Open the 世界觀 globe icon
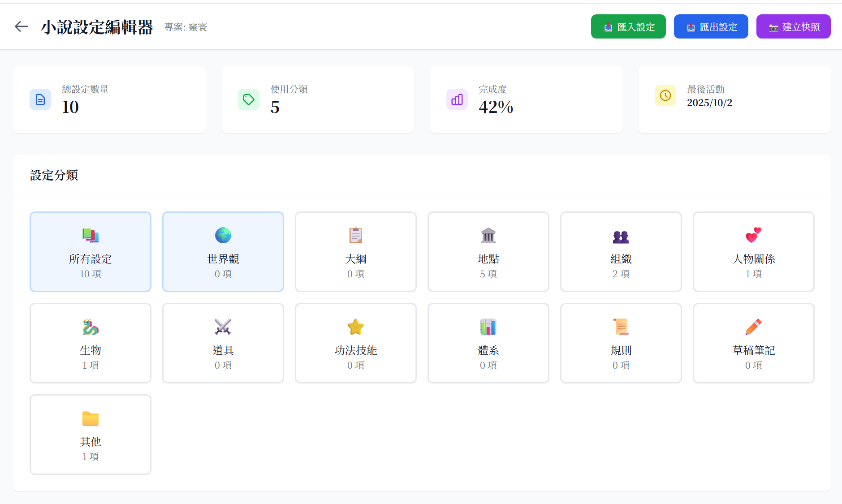 tap(223, 236)
